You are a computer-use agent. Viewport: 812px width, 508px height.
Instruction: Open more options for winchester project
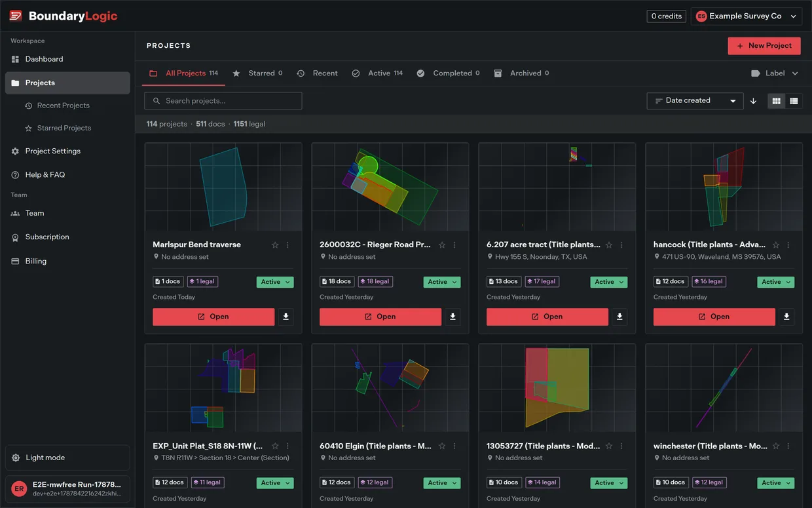pyautogui.click(x=788, y=446)
